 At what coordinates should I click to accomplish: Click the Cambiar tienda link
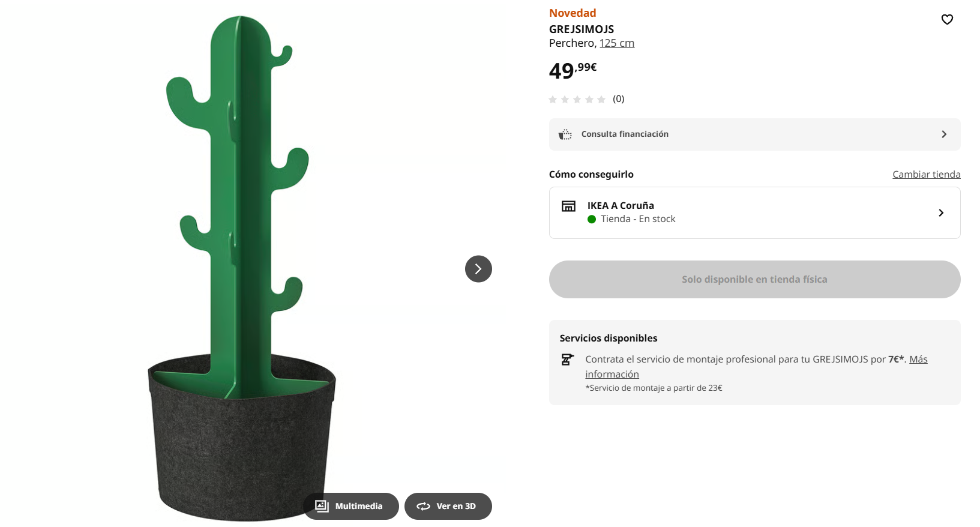[926, 175]
